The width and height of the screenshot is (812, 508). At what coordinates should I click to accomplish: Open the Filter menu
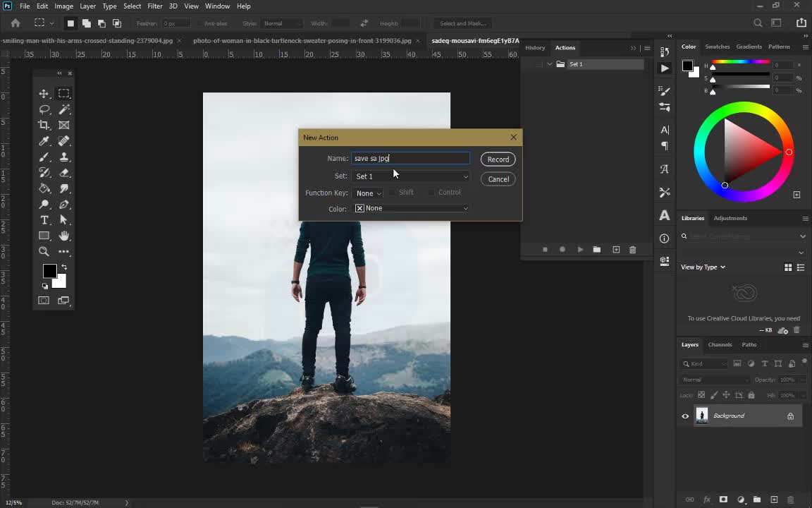(155, 6)
